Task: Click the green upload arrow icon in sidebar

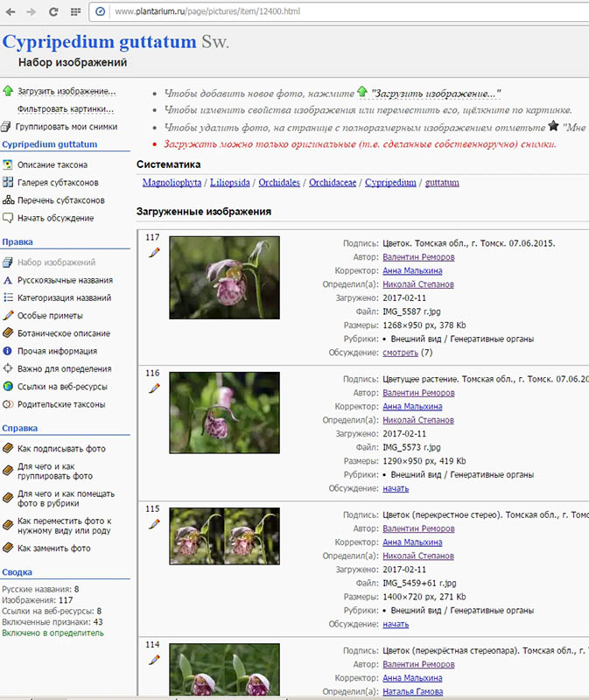Action: [8, 91]
